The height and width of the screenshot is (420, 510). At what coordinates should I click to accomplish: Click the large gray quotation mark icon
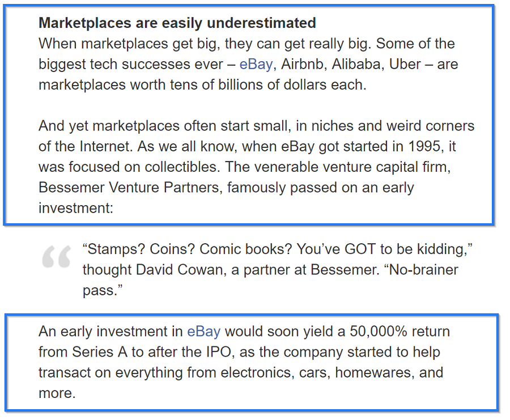56,258
